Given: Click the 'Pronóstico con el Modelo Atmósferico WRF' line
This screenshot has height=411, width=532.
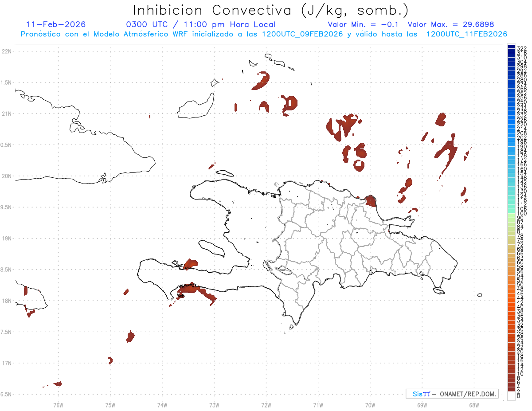Looking at the screenshot, I should (264, 34).
